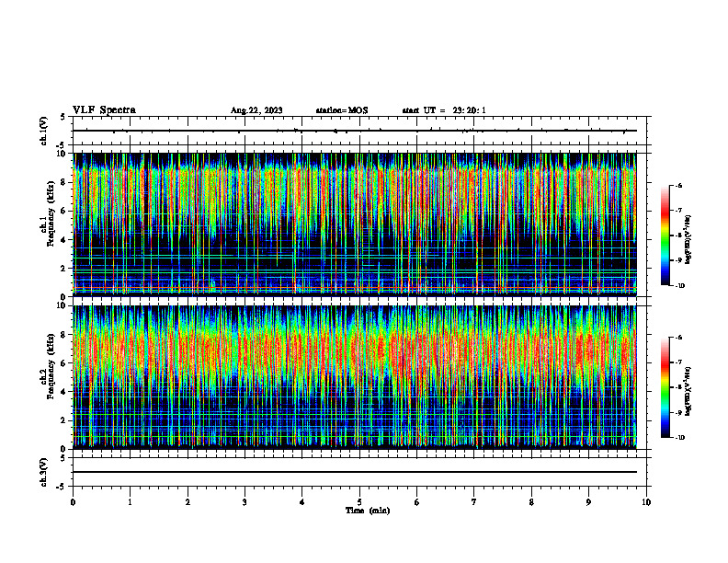Click the "ch.3(V)" waveform axis label
Screen dimensions: 728x563
click(x=44, y=472)
